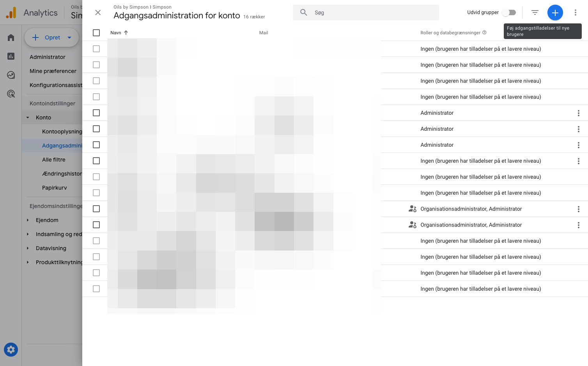The image size is (588, 366).
Task: Select checkbox of second Organisationsadministrator row
Action: click(x=96, y=225)
